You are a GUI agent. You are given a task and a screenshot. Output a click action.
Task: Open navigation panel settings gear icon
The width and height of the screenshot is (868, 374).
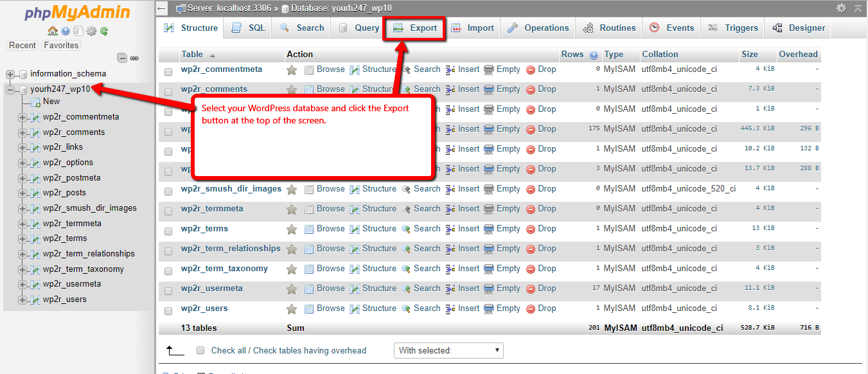point(91,31)
